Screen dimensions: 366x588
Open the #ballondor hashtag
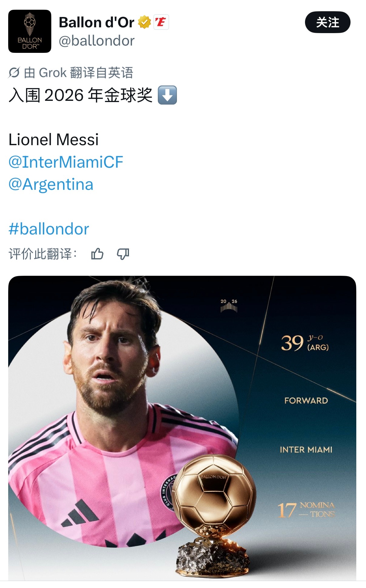tap(49, 229)
